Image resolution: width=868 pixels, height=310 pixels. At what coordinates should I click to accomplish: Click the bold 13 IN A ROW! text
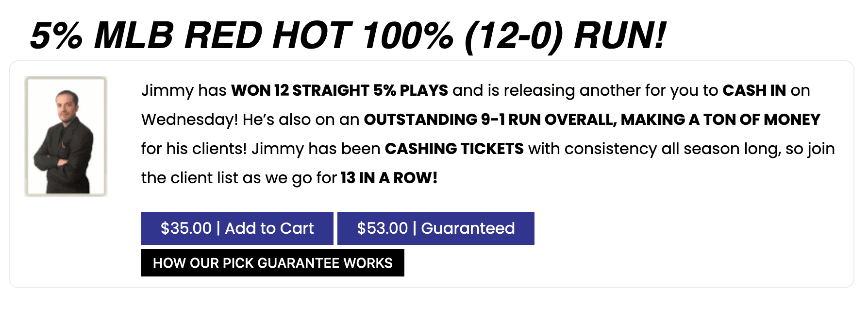coord(389,178)
